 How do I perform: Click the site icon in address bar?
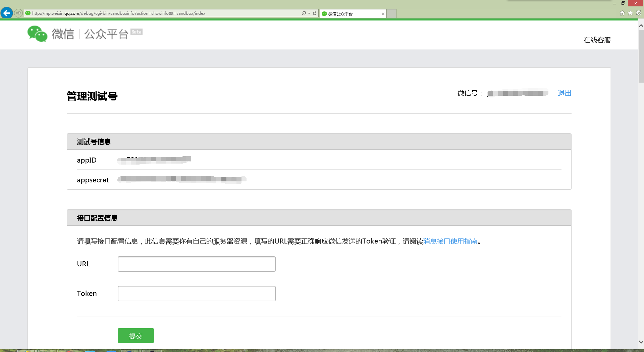28,13
